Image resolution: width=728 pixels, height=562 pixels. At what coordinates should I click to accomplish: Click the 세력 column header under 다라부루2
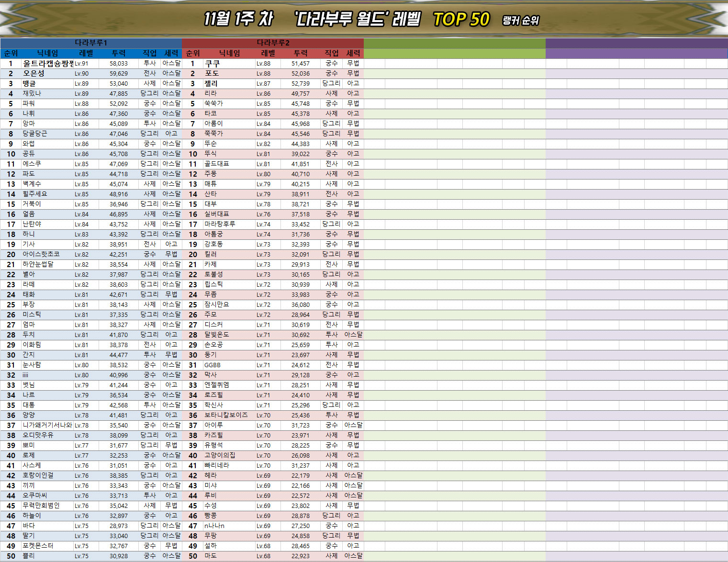(x=353, y=53)
